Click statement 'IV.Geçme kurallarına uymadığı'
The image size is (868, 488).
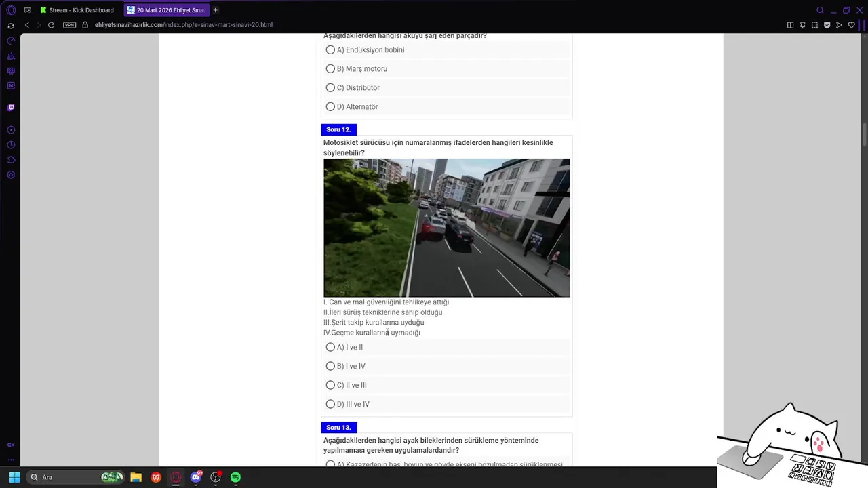372,333
